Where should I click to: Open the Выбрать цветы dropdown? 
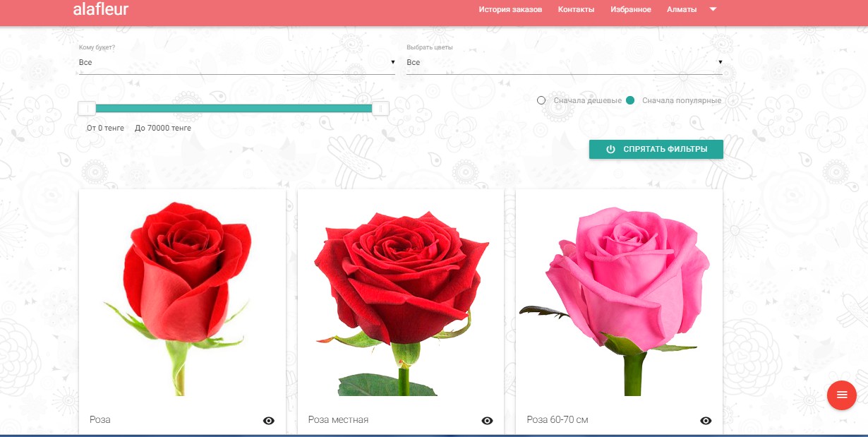pos(565,63)
